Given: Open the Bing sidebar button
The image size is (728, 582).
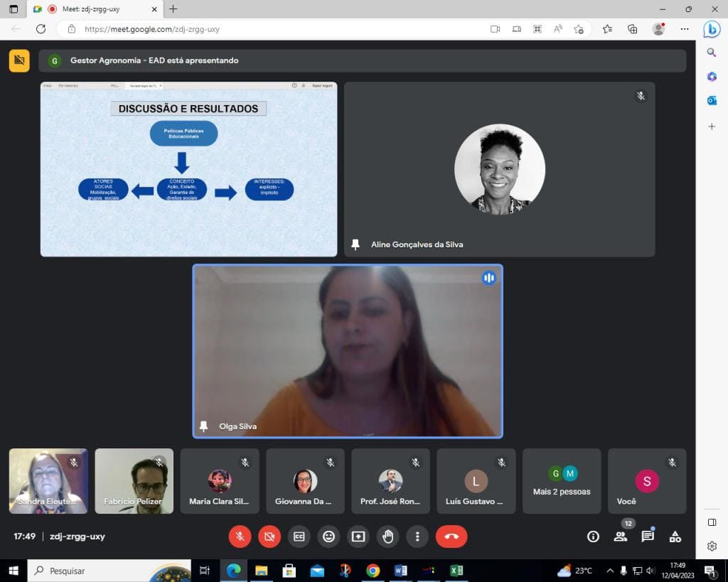Looking at the screenshot, I should (712, 29).
